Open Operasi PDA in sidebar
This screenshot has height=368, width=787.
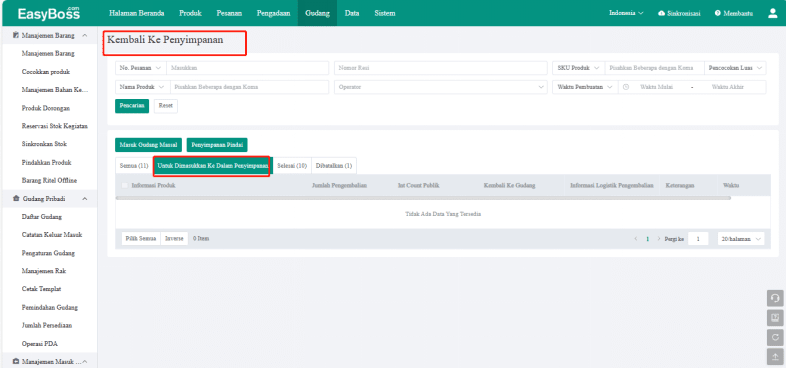tap(40, 344)
